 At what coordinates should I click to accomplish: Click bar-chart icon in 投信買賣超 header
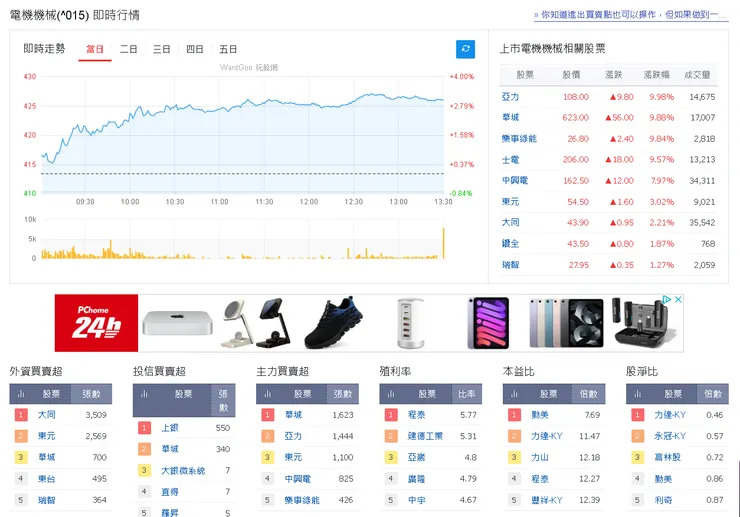tap(144, 394)
